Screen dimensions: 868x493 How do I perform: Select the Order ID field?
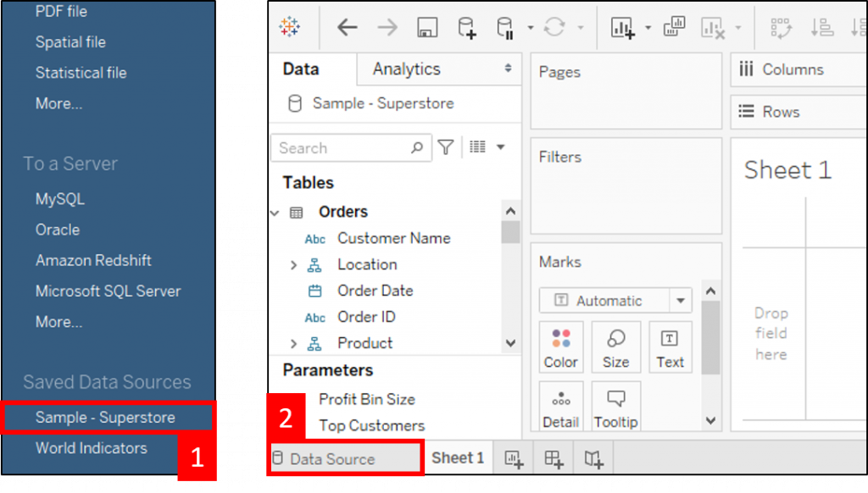(x=366, y=317)
